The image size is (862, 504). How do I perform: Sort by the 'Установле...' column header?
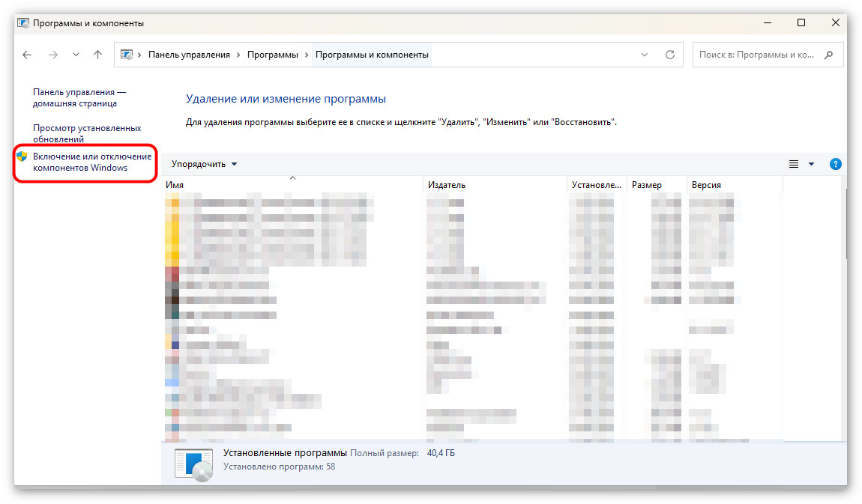(x=597, y=185)
